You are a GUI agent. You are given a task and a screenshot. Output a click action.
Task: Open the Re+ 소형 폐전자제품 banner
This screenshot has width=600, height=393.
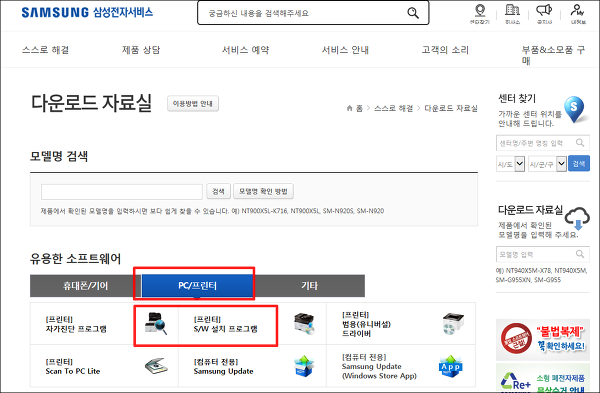pyautogui.click(x=543, y=378)
